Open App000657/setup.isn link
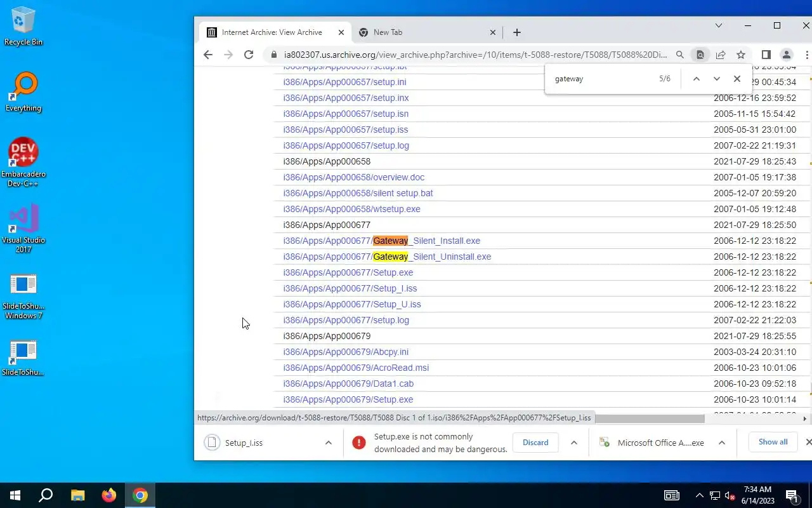The width and height of the screenshot is (812, 508). tap(346, 114)
